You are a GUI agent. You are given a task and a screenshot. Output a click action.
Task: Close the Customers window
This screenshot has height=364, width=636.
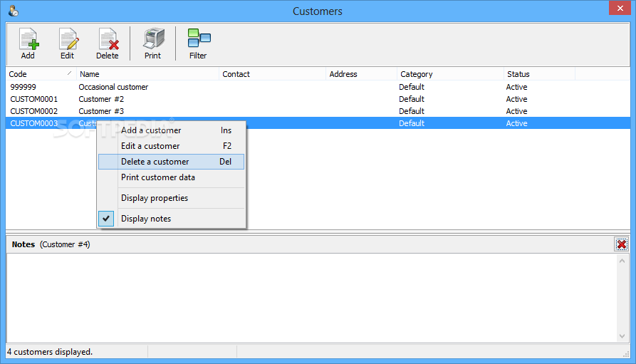(x=620, y=8)
